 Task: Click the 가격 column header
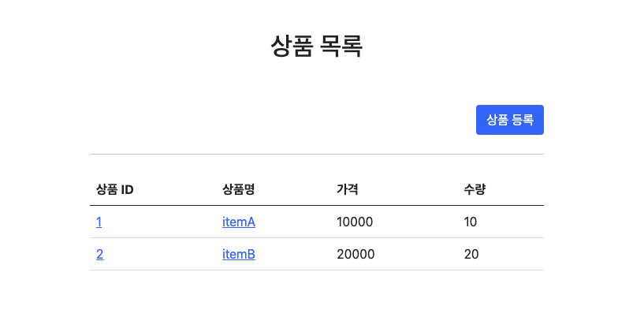click(348, 189)
